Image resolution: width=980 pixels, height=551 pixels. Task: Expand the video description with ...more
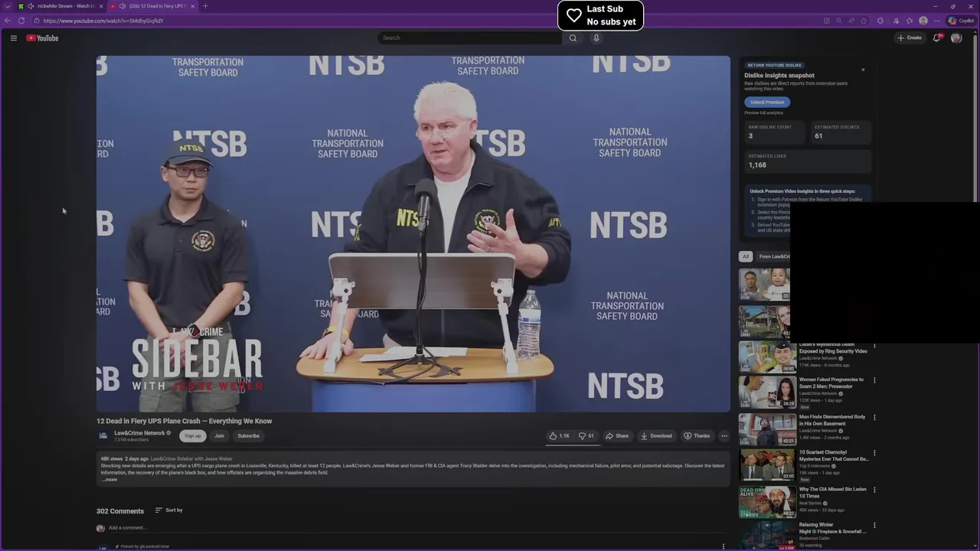109,480
